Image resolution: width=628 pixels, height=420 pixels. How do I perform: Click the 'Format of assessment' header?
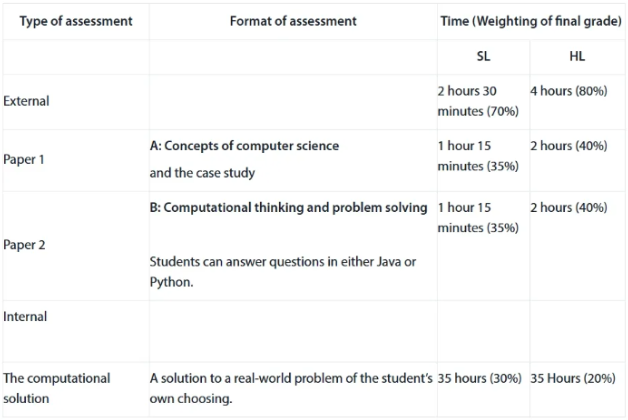(293, 21)
